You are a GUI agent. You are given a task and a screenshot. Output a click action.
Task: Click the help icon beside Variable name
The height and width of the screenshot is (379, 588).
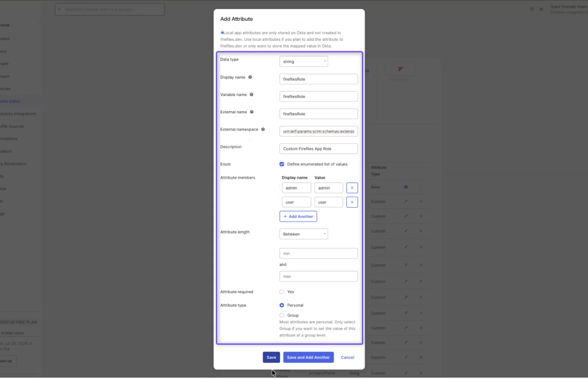pos(251,95)
